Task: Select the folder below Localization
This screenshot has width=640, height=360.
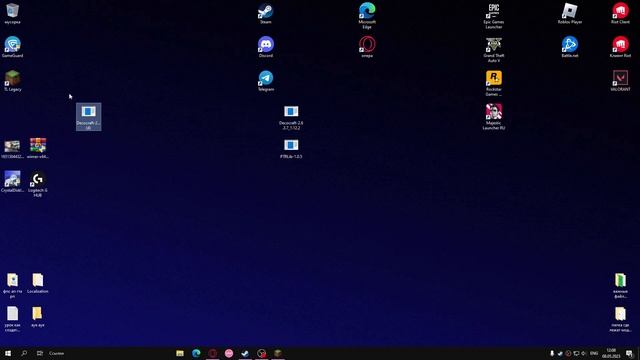Action: [x=38, y=317]
